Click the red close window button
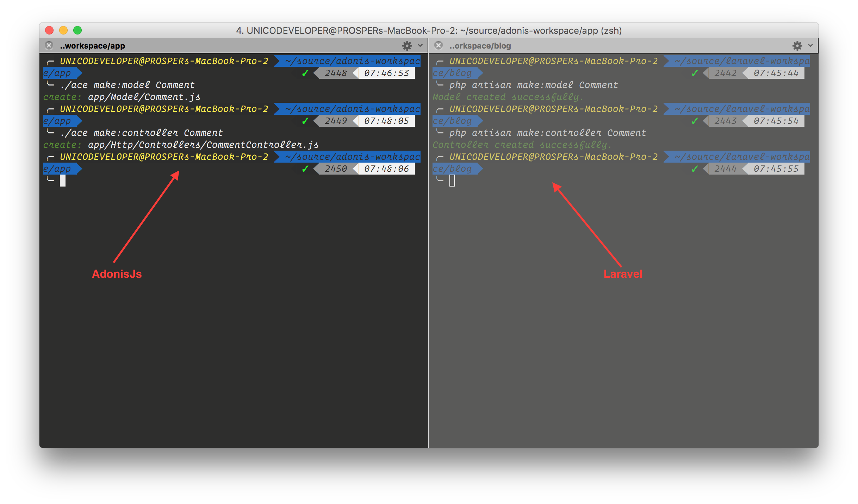The image size is (858, 504). point(49,31)
